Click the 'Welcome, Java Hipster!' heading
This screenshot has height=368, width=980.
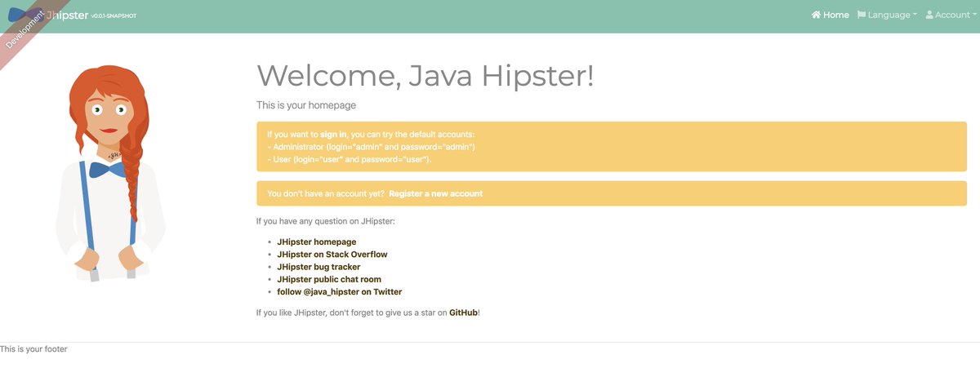425,76
